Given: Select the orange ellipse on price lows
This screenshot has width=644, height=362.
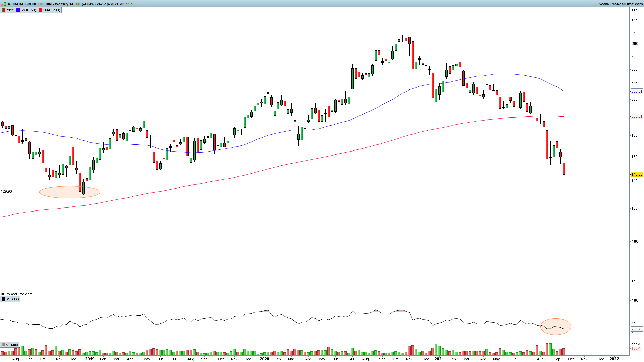Looking at the screenshot, I should pyautogui.click(x=70, y=192).
